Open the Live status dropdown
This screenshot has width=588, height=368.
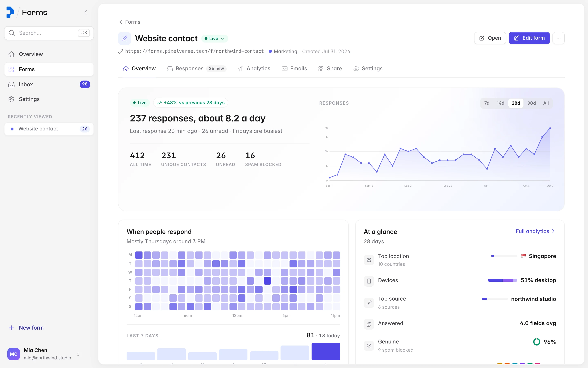click(215, 38)
